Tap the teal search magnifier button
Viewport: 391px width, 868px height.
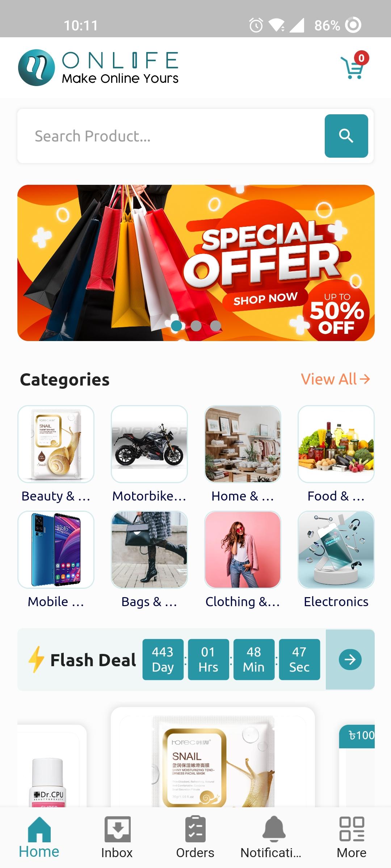coord(346,136)
